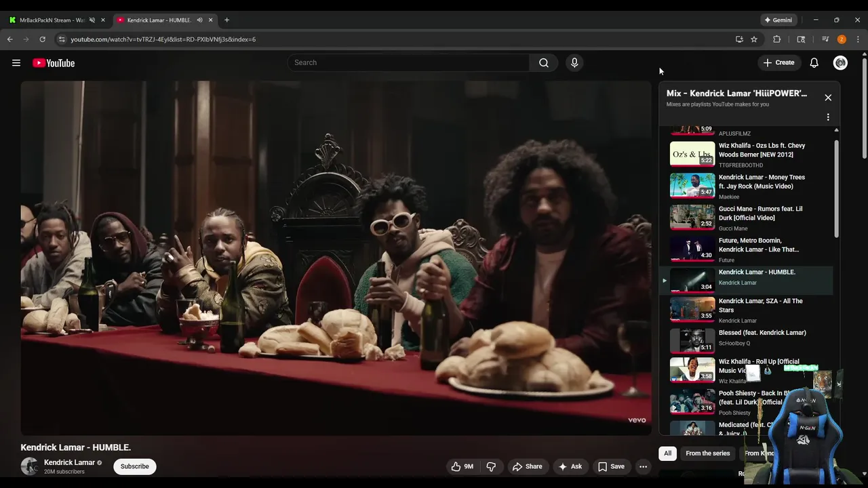This screenshot has height=488, width=868.
Task: Close the MrBackPackN Stream tab
Action: pyautogui.click(x=103, y=20)
